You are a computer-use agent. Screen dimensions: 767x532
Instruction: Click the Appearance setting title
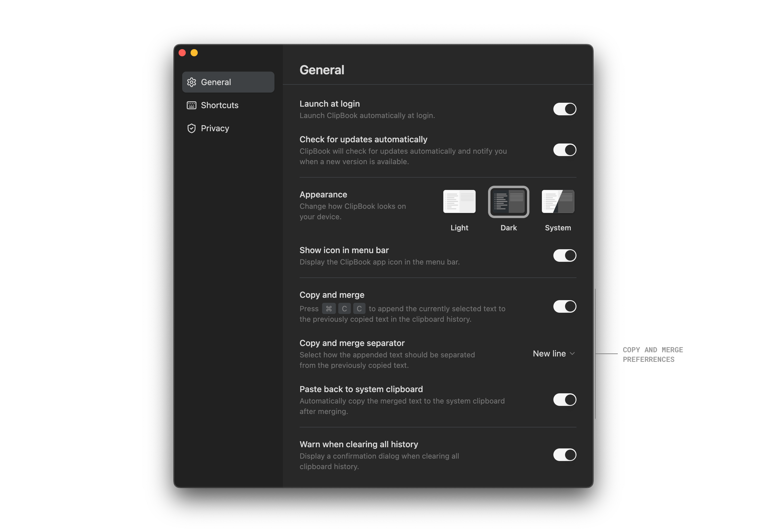click(323, 194)
